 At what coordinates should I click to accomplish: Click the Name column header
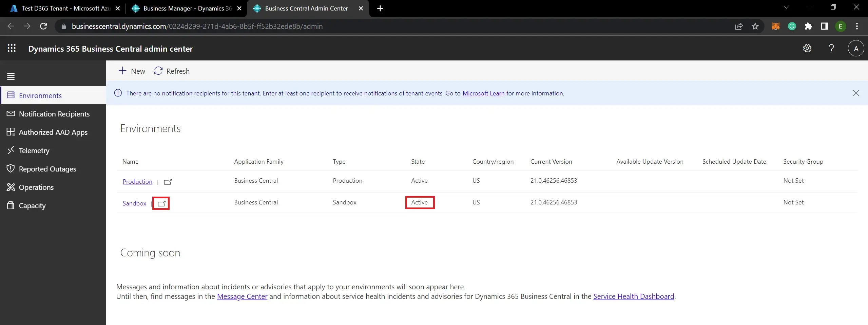(130, 162)
